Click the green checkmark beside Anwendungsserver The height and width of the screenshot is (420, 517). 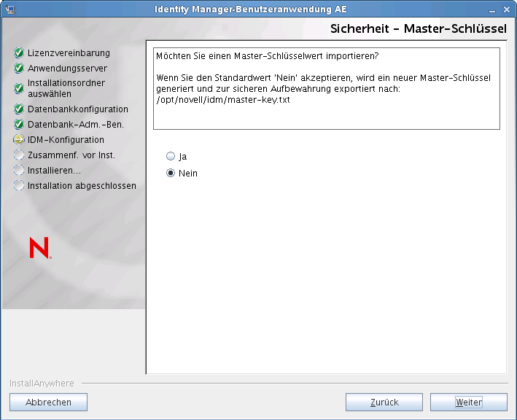[x=19, y=69]
